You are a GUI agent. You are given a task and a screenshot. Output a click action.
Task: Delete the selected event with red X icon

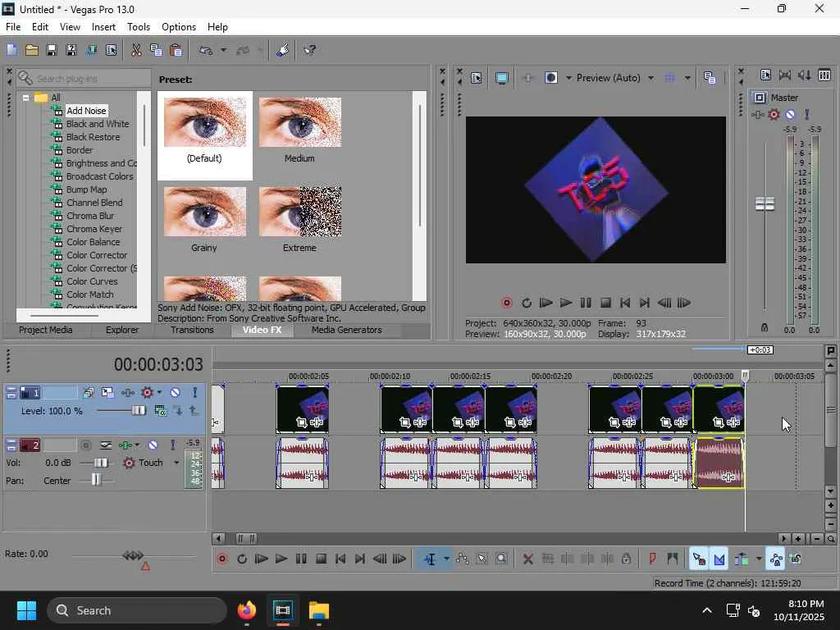pos(527,559)
